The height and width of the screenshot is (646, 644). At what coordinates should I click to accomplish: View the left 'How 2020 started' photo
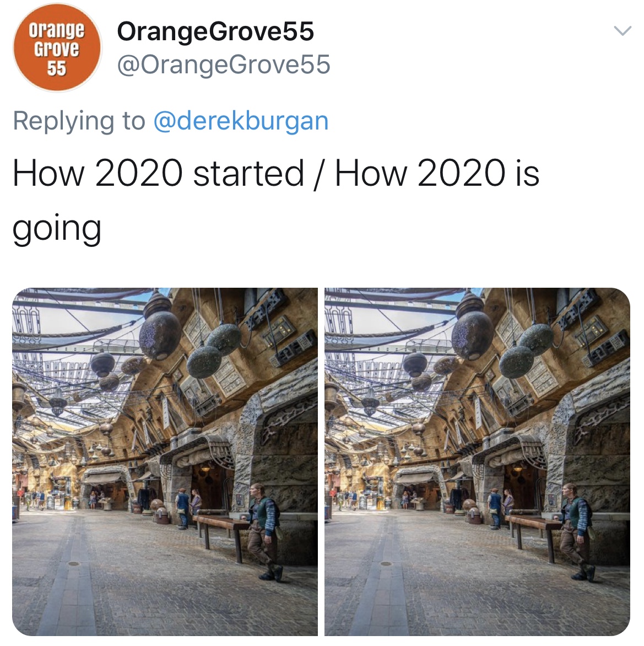click(x=165, y=461)
